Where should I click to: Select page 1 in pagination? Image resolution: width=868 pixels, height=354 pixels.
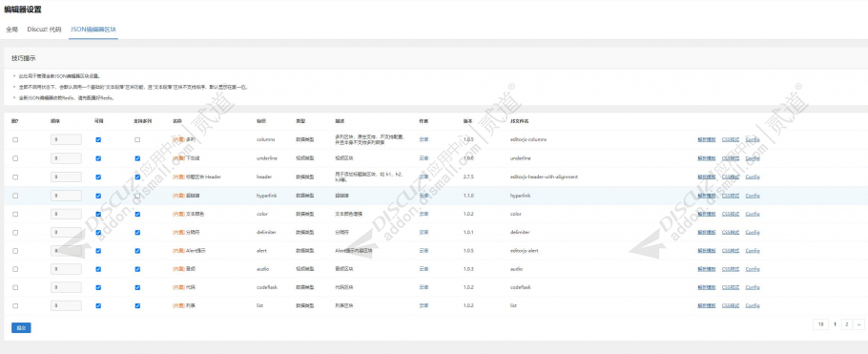tap(835, 324)
